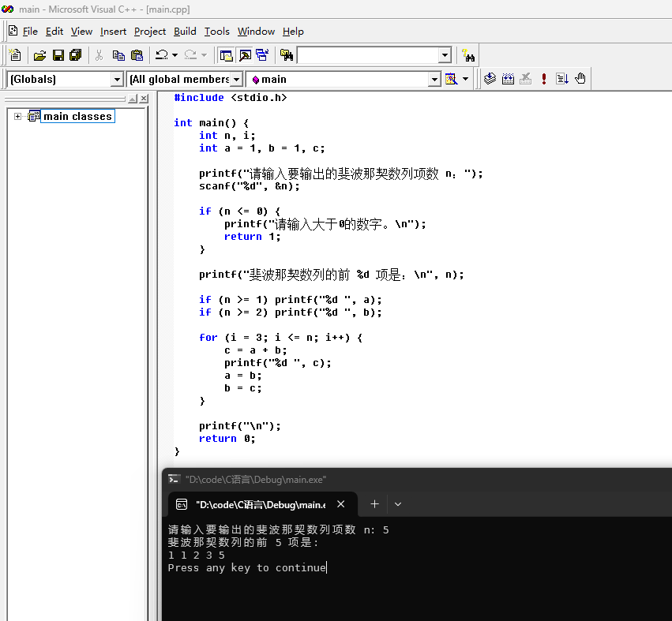Add a new console tab with plus
This screenshot has height=621, width=672.
[374, 504]
